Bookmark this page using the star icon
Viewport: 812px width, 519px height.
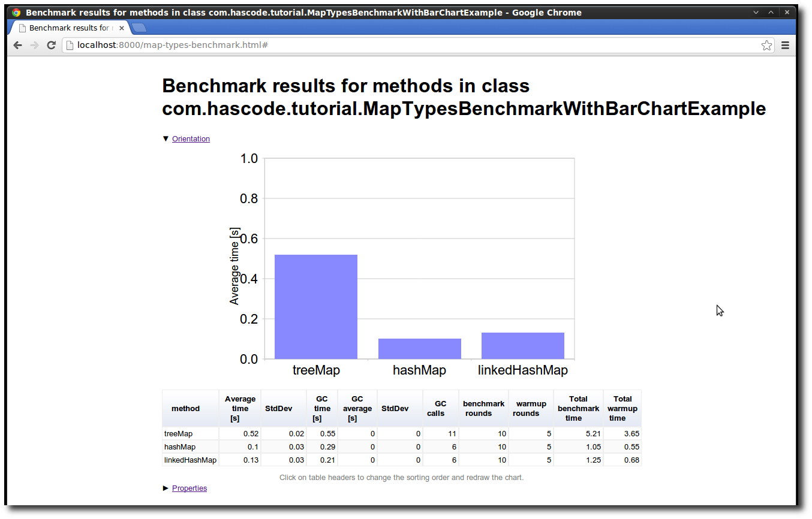[766, 46]
